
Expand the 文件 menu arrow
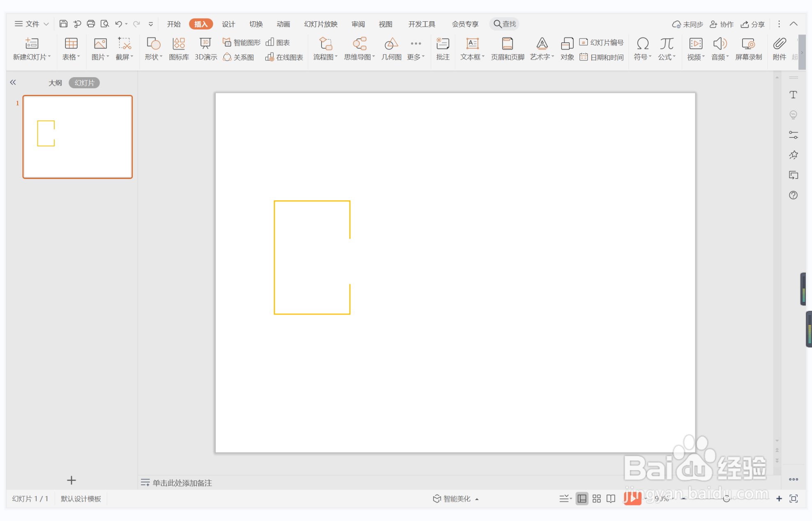click(46, 24)
